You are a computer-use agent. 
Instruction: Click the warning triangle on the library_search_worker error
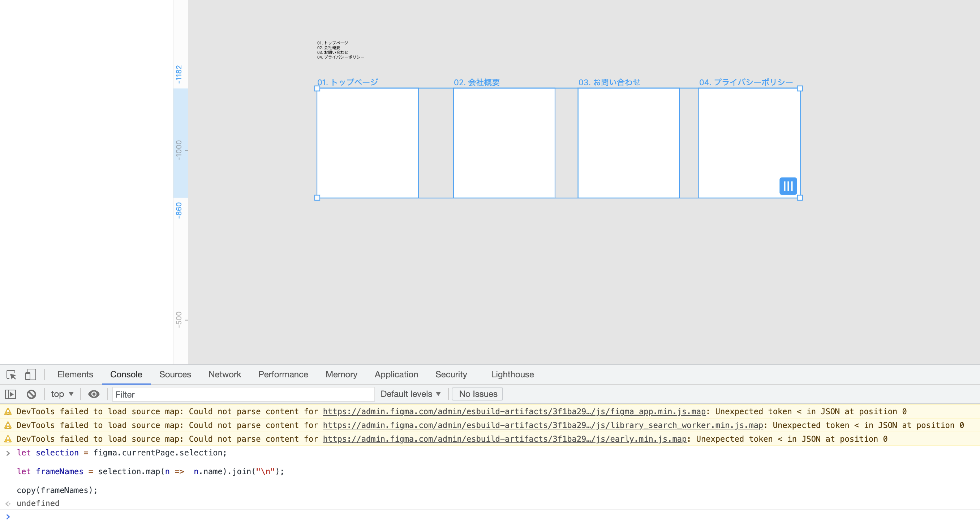(8, 425)
